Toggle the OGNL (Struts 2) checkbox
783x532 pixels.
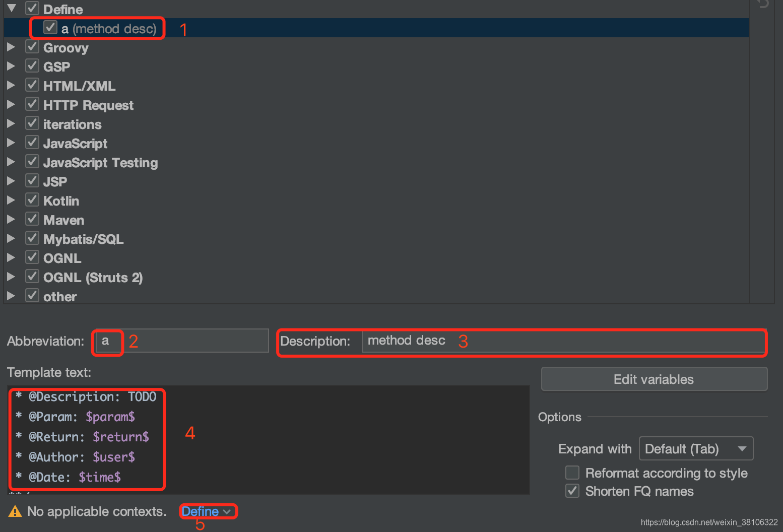32,277
